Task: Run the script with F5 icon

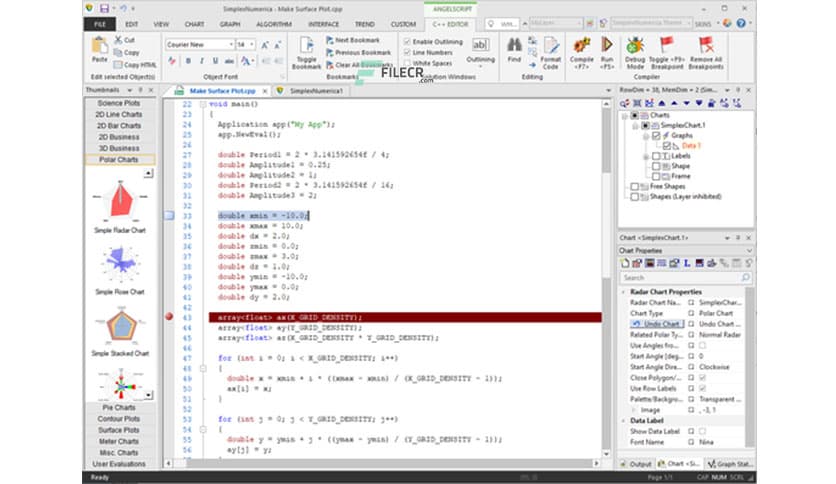Action: (x=607, y=45)
